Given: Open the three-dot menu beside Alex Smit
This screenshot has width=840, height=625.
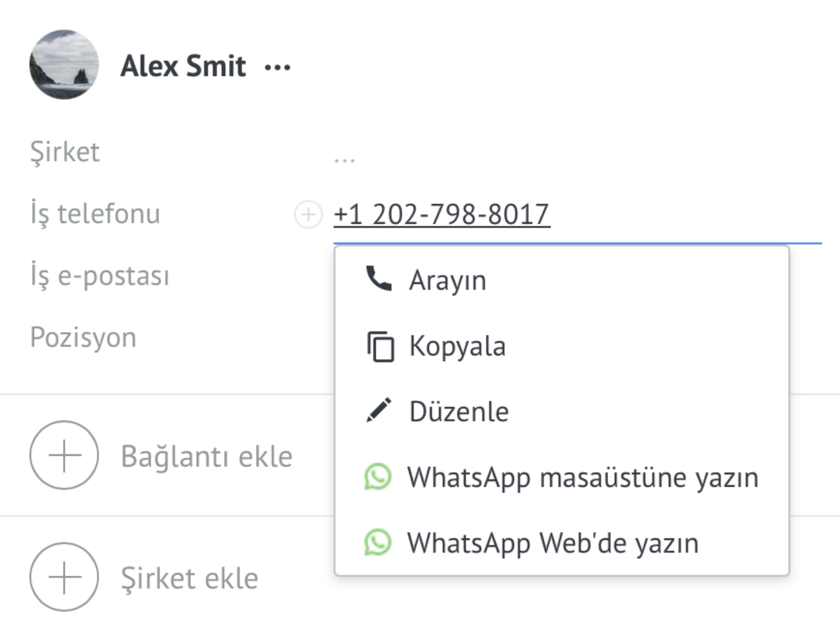Looking at the screenshot, I should pos(278,68).
